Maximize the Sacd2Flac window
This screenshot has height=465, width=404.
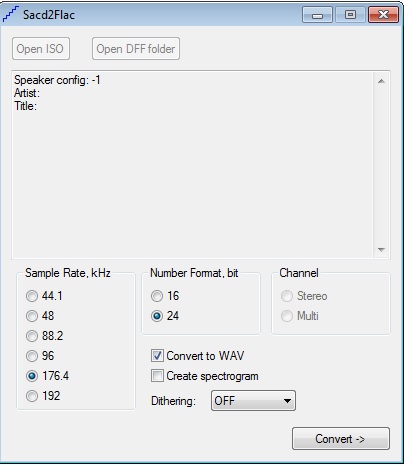(x=350, y=15)
